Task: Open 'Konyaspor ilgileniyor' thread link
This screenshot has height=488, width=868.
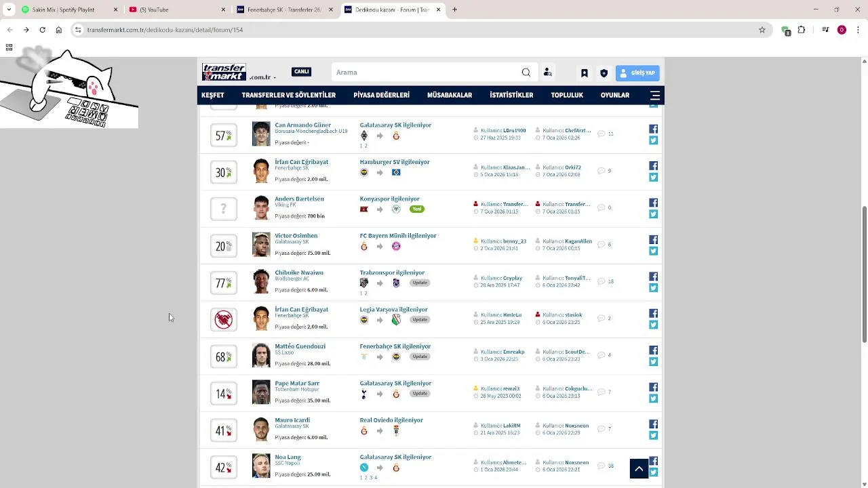Action: [390, 199]
